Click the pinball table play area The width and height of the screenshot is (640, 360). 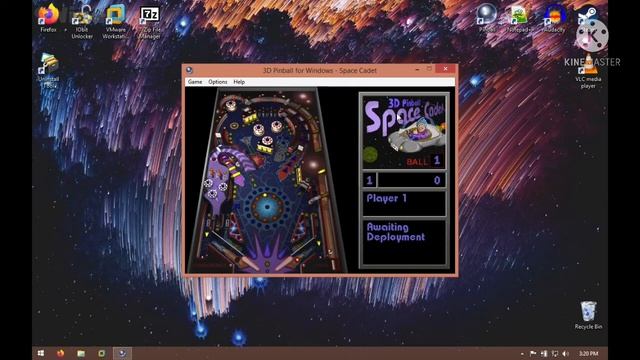click(x=267, y=180)
